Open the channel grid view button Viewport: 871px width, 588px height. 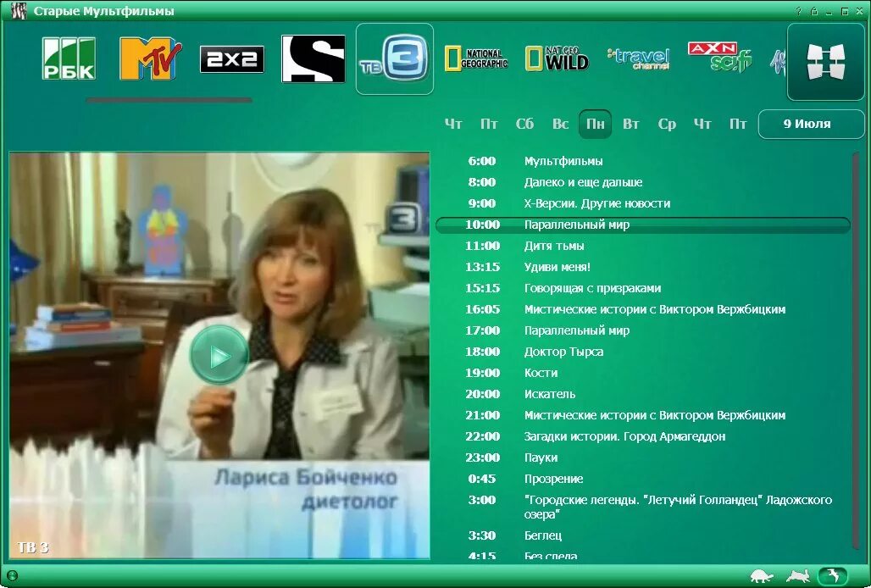826,62
